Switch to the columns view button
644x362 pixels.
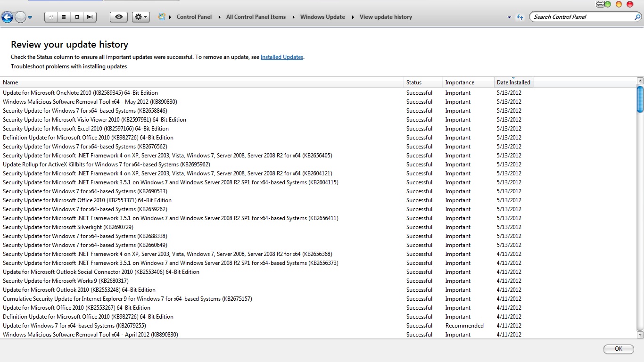point(77,17)
